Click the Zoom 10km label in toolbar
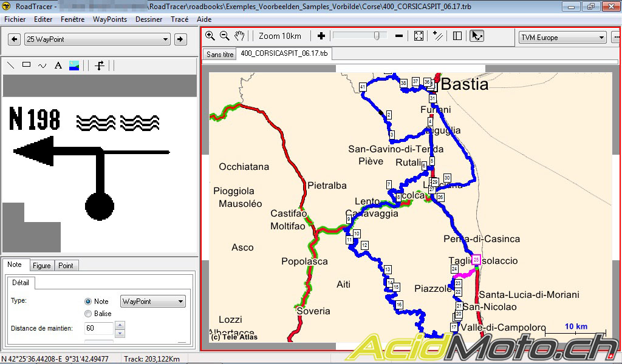The height and width of the screenshot is (364, 622). tap(280, 36)
